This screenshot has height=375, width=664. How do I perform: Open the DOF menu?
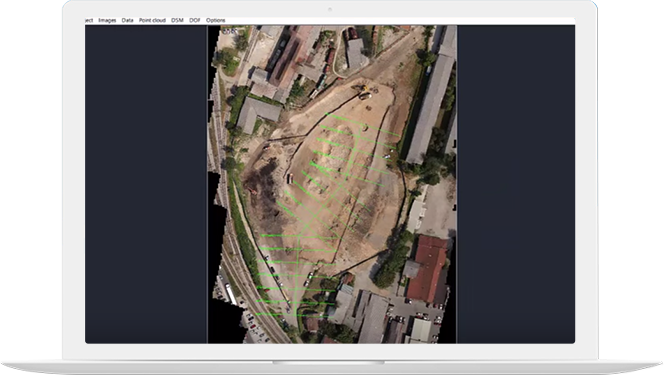point(195,20)
